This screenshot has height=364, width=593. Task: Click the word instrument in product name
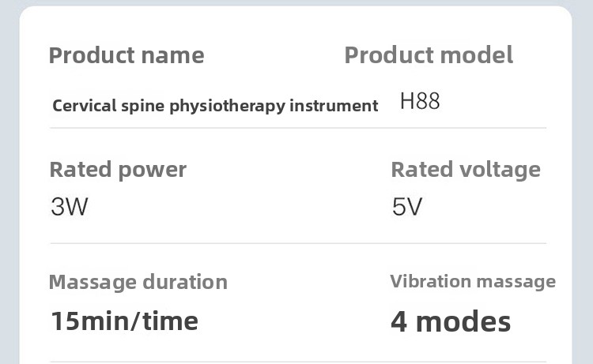pos(334,106)
